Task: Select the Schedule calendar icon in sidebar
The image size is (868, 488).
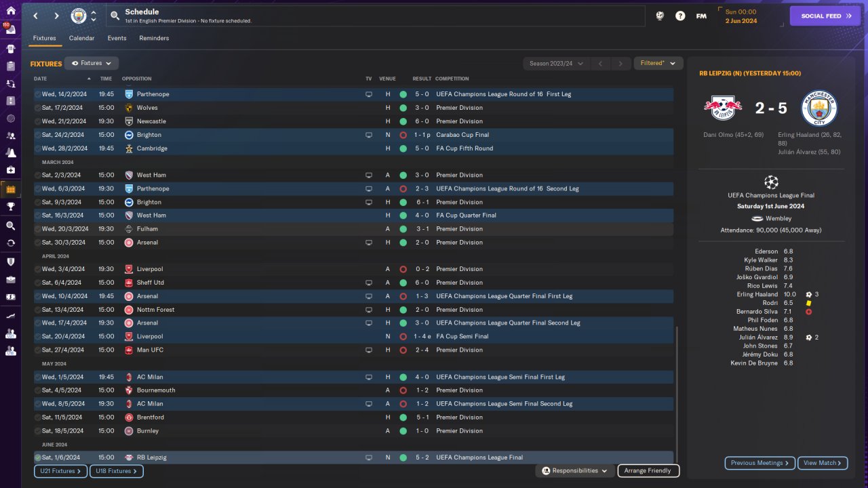Action: pos(10,189)
